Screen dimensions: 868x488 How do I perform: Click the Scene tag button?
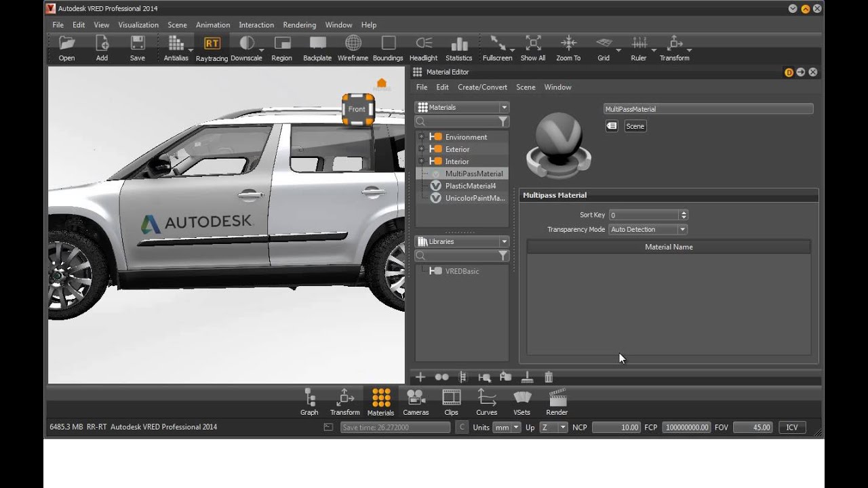coord(635,126)
